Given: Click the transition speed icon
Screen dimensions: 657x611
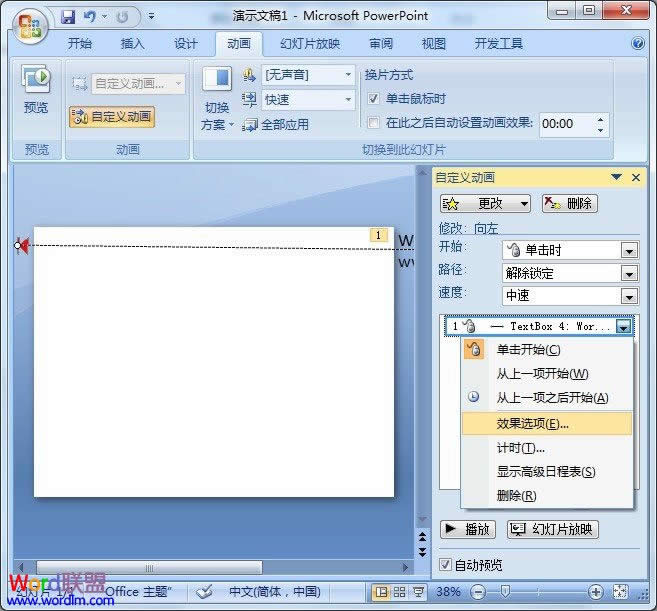Looking at the screenshot, I should (249, 100).
